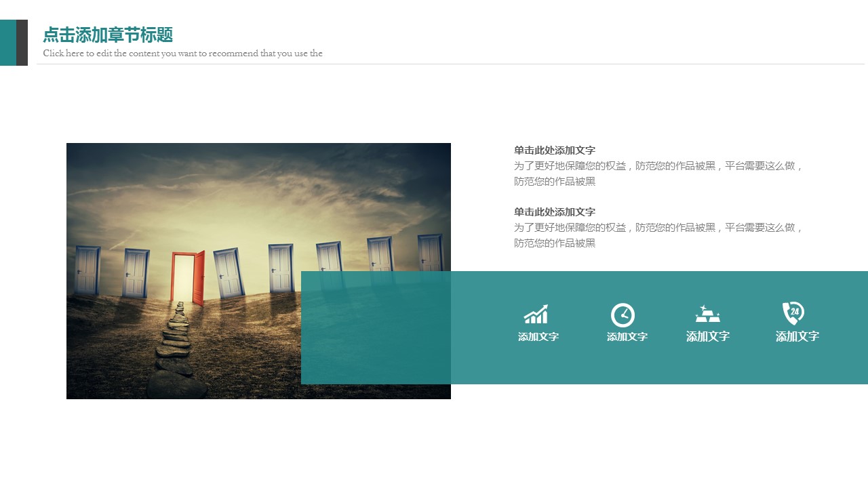Click 添加文字 label under the clock icon
The width and height of the screenshot is (868, 488).
(627, 337)
